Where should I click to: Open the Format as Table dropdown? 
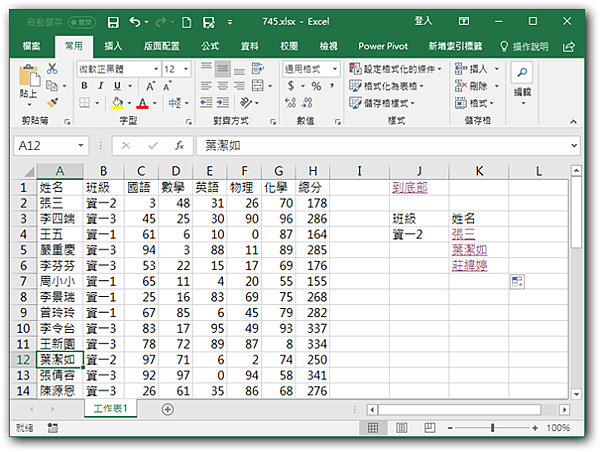pyautogui.click(x=386, y=86)
